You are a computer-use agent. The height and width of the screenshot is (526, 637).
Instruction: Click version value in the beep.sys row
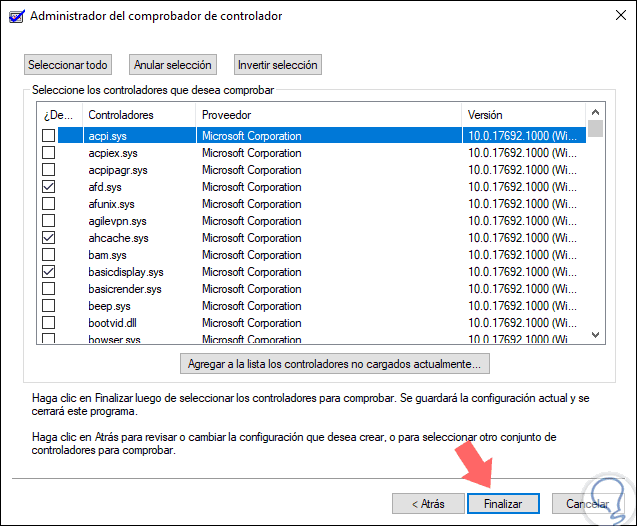pyautogui.click(x=522, y=306)
